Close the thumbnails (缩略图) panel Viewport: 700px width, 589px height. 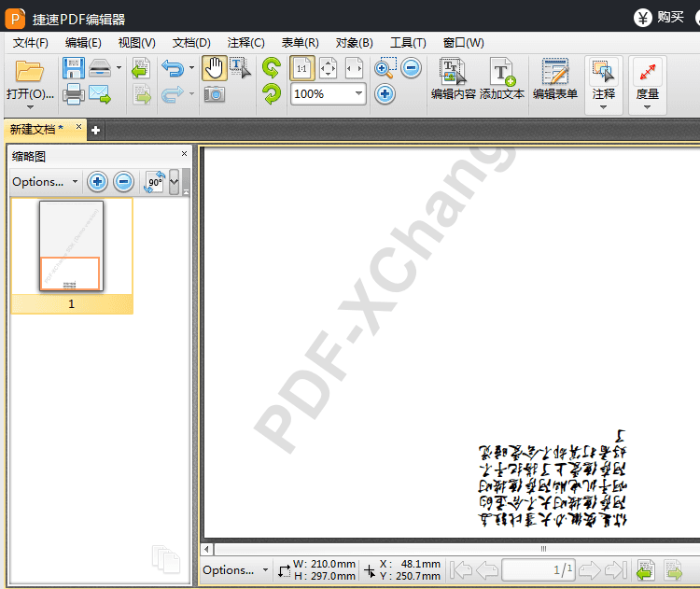coord(185,154)
